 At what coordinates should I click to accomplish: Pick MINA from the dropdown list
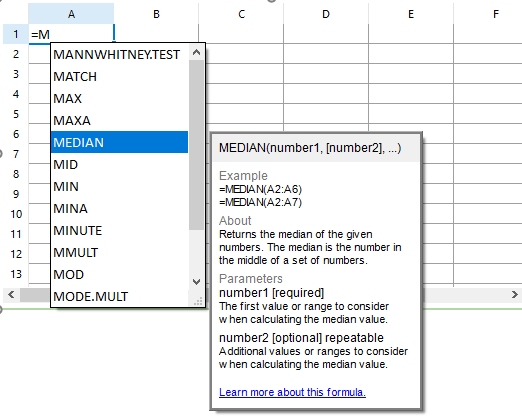point(119,208)
